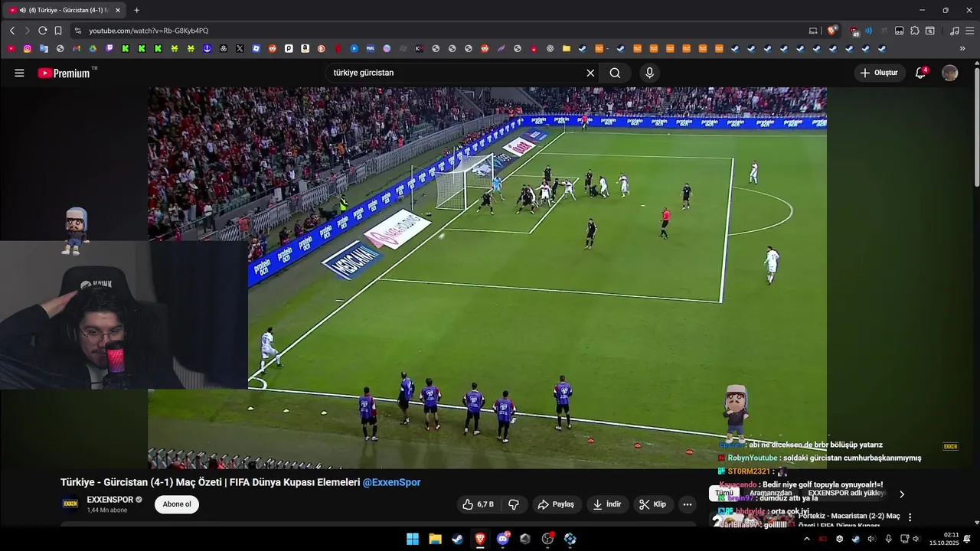Open the Twitch bookmark

[109, 48]
